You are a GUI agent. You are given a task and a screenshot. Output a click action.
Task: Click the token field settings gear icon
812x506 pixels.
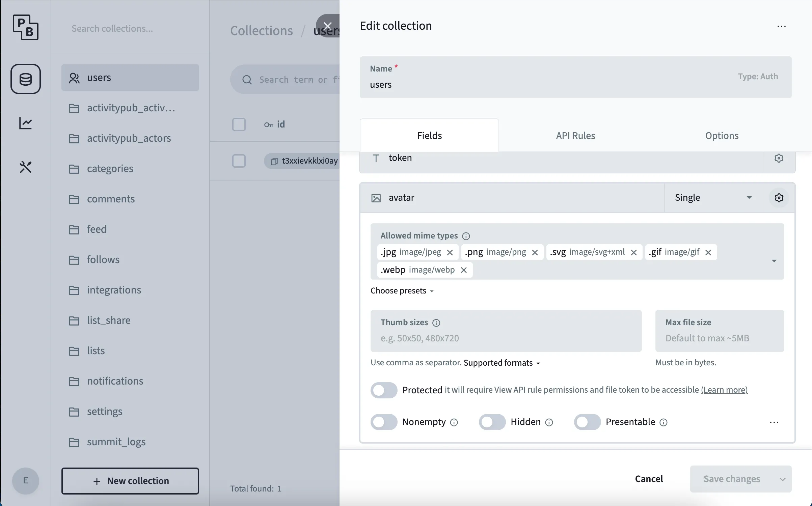pos(779,158)
